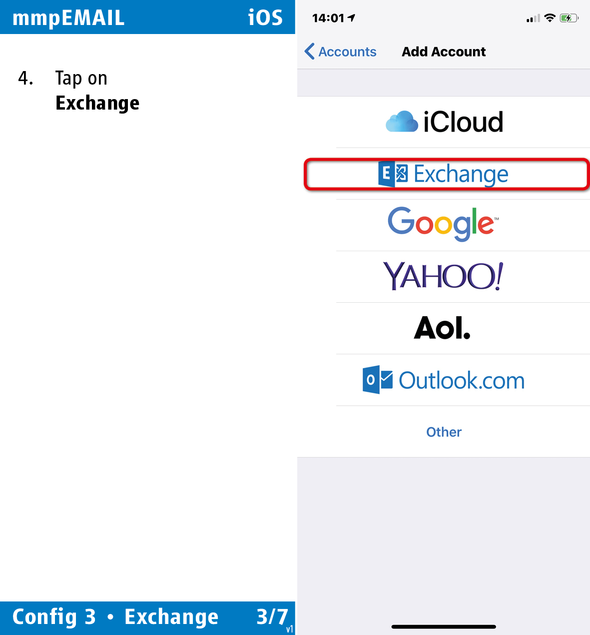The width and height of the screenshot is (590, 635).
Task: Choose the Outlook.com text label
Action: click(462, 380)
